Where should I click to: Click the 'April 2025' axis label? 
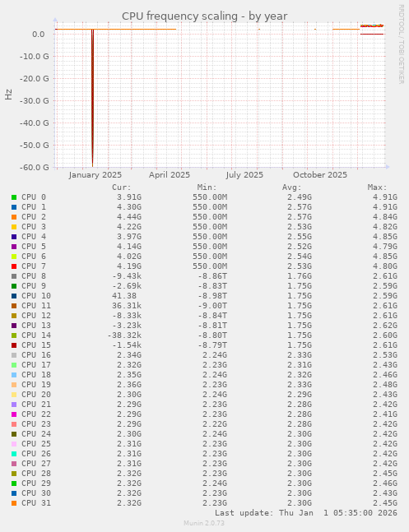tap(170, 175)
